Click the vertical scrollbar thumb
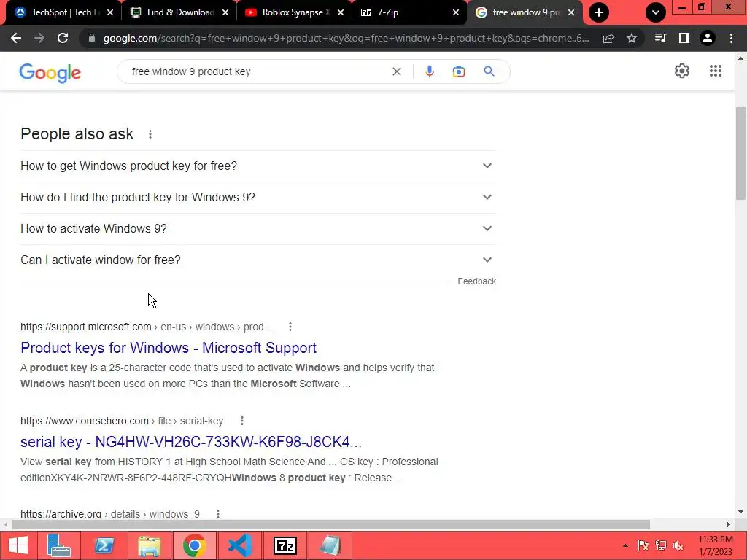Screen dimensions: 747x560 tap(740, 153)
